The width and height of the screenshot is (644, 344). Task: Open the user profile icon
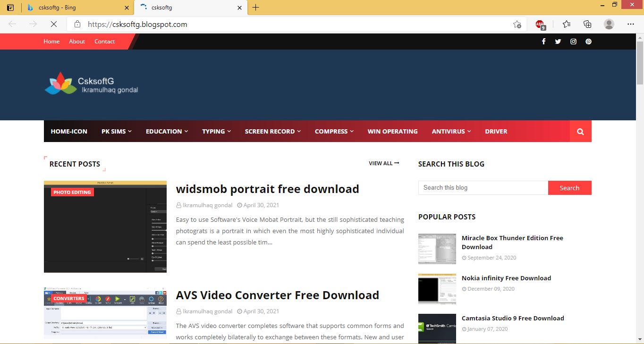[x=609, y=24]
